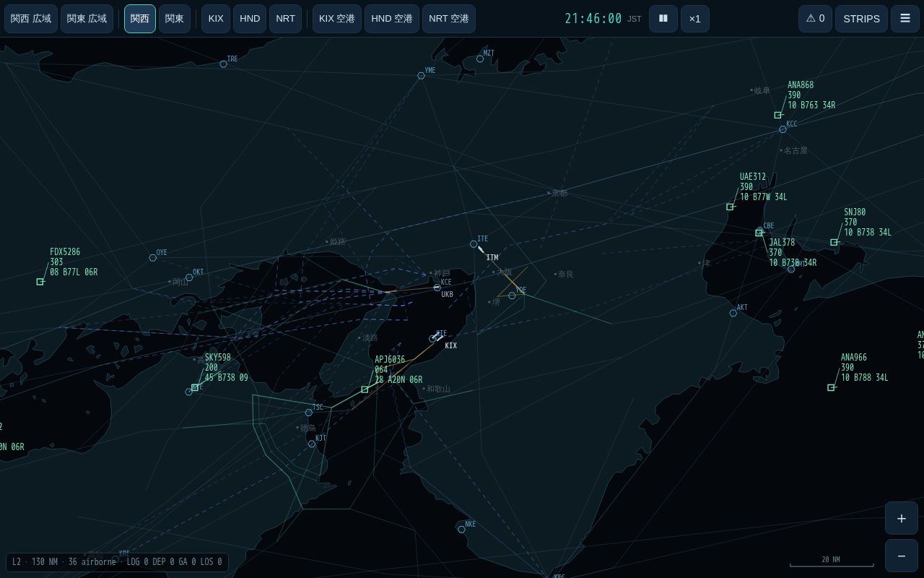924x578 pixels.
Task: Change the ×1 simulation speed
Action: coord(694,19)
